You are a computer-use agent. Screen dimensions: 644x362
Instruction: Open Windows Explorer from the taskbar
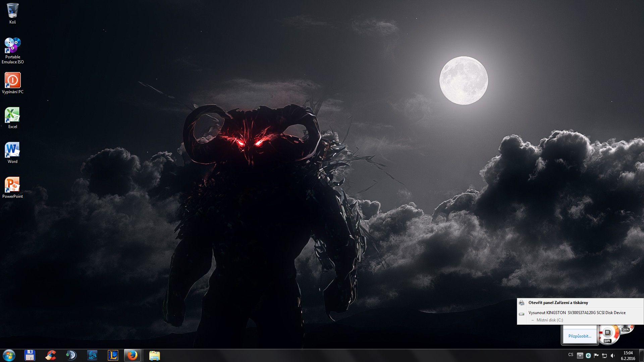[x=154, y=355]
